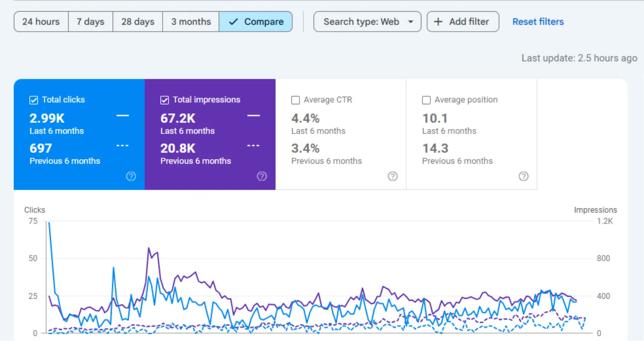This screenshot has width=644, height=341.
Task: Click the 14.3 previous position value
Action: [x=435, y=148]
